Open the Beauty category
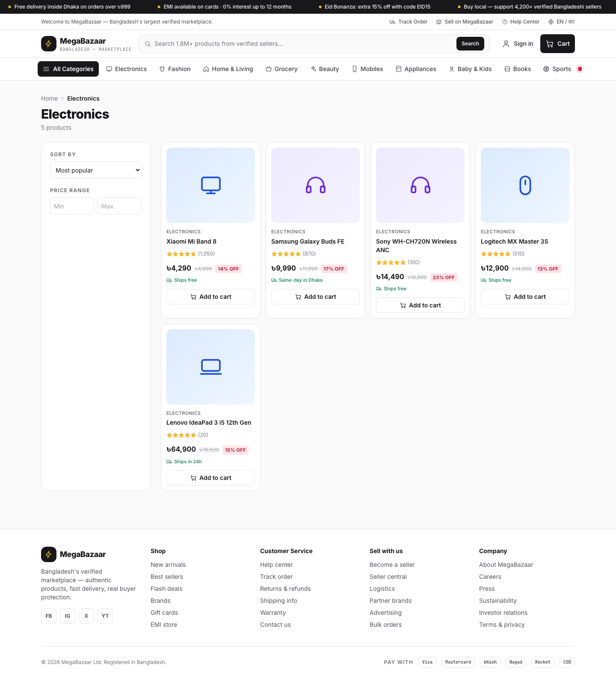This screenshot has width=616, height=685. click(325, 69)
